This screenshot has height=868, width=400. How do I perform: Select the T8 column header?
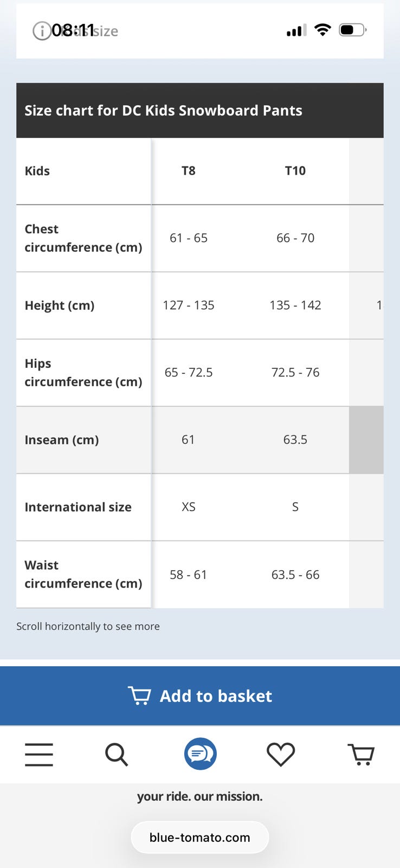[188, 171]
